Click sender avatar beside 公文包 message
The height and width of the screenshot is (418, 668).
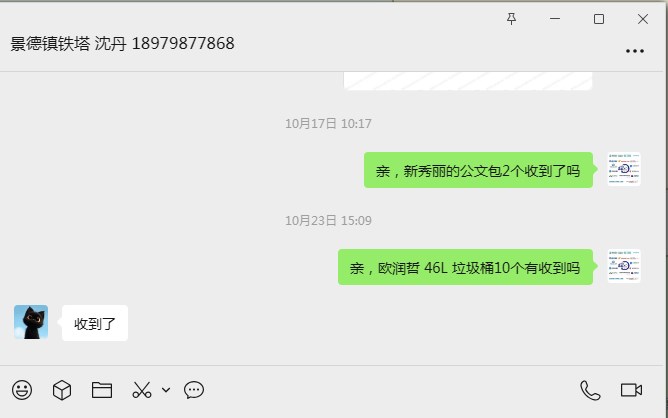[x=624, y=169]
